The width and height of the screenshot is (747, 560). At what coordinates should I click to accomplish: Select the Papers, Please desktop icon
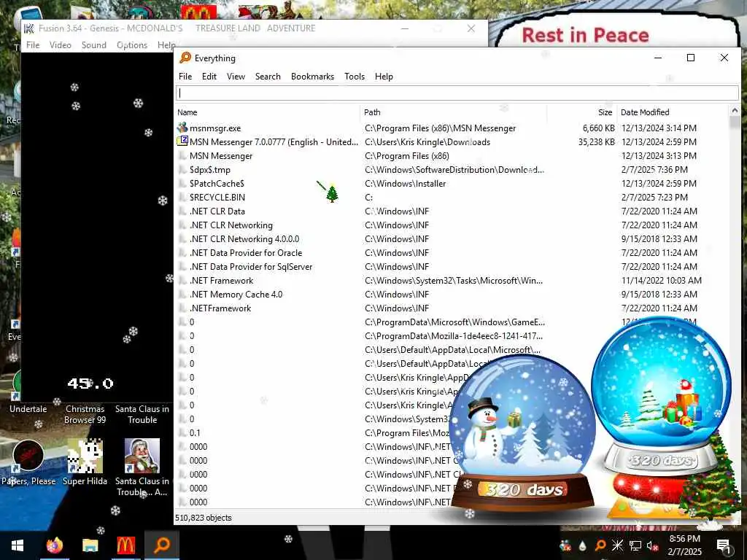[x=28, y=462]
